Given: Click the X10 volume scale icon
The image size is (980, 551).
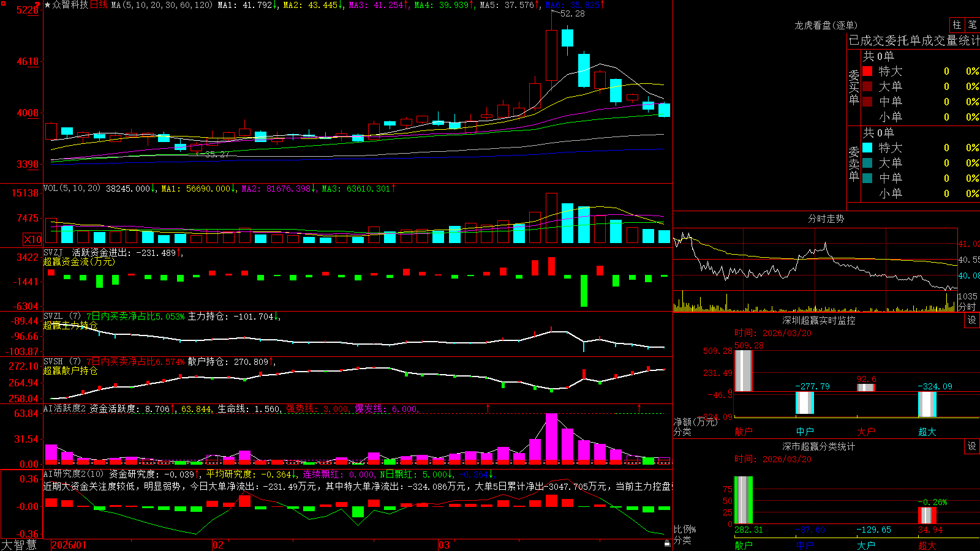Looking at the screenshot, I should click(32, 239).
